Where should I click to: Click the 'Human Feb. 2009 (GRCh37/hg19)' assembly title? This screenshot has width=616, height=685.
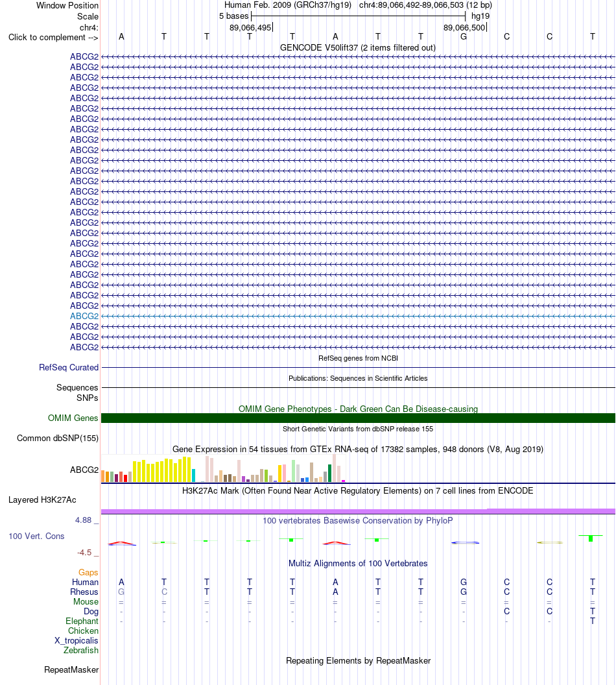[x=288, y=5]
